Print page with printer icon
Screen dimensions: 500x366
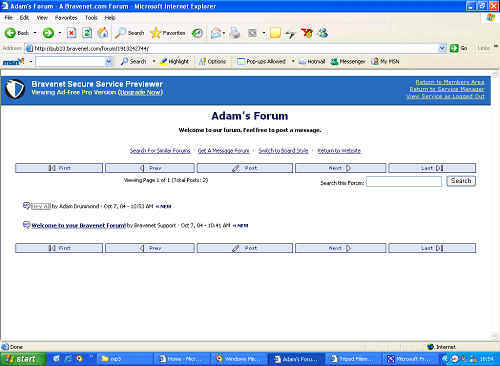[x=235, y=33]
